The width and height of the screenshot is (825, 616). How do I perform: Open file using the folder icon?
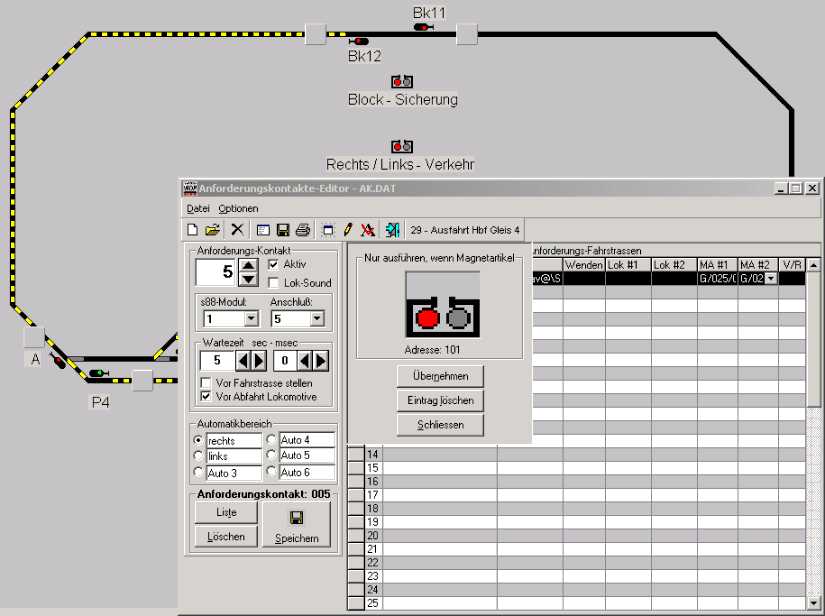click(x=212, y=230)
